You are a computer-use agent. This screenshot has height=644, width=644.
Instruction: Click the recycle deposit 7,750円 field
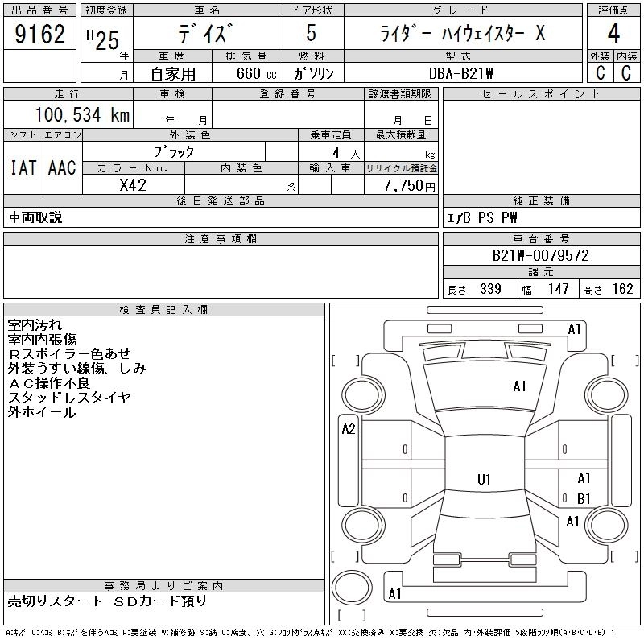point(401,185)
